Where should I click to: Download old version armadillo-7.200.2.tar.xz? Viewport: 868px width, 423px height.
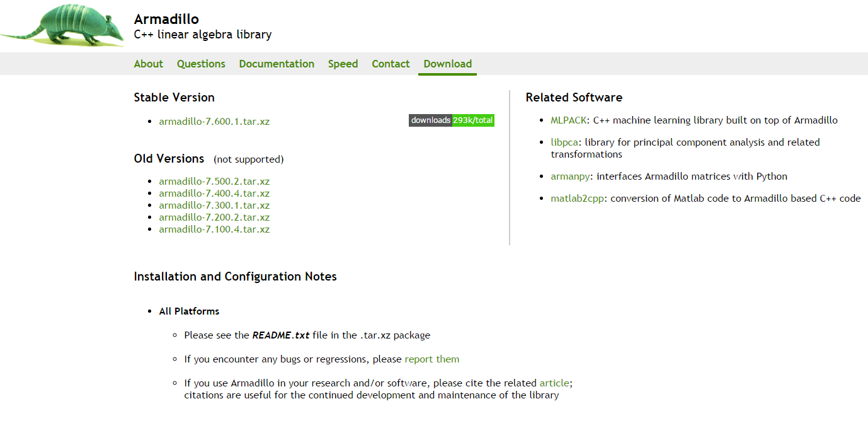pyautogui.click(x=214, y=217)
